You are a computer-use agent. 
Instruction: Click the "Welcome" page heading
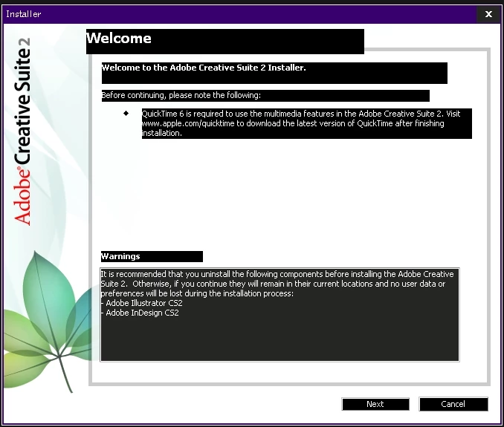click(119, 38)
